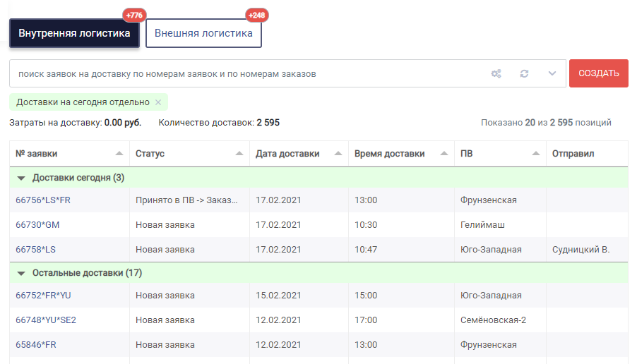Collapse the 'Доставки сегодня (3)' group
Viewport: 637px width, 364px height.
coord(21,178)
